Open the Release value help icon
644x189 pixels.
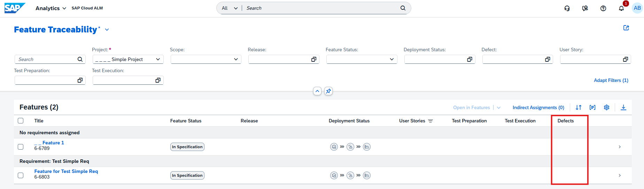314,59
